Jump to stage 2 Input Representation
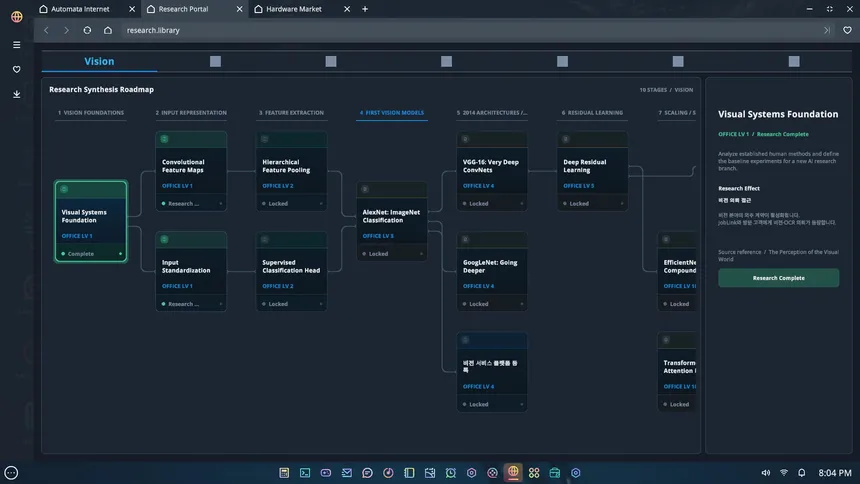This screenshot has width=860, height=484. (x=191, y=112)
